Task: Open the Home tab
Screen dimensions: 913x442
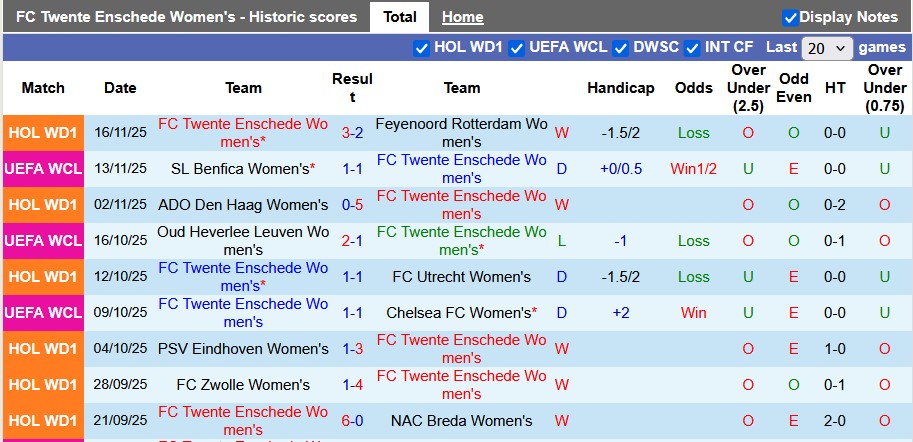Action: 462,17
